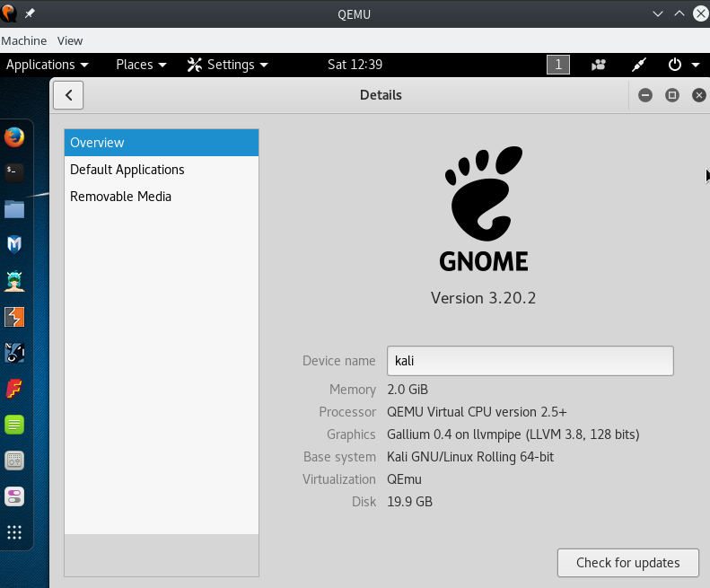Click the Device name text field
The image size is (710, 588).
pos(530,361)
